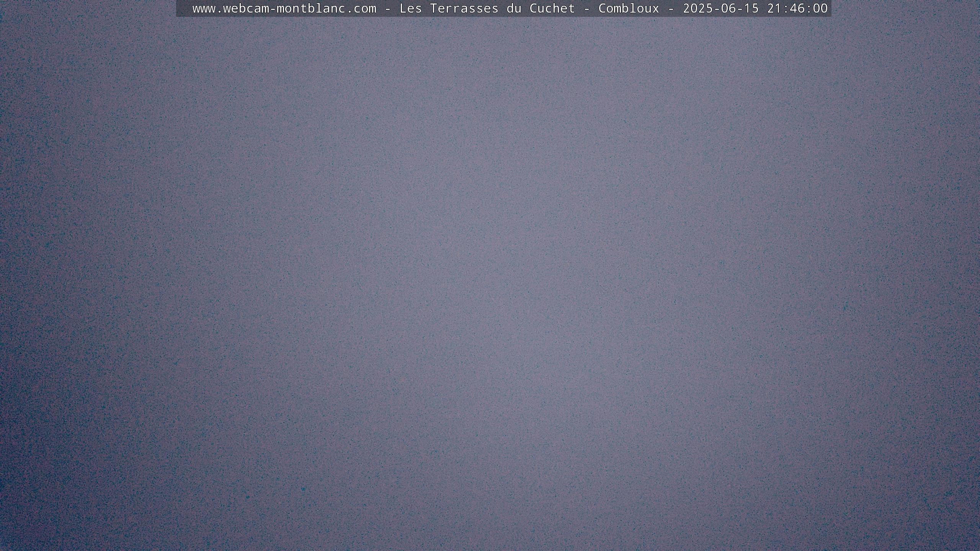The image size is (980, 551).
Task: Click the 'Combloux' location label
Action: [629, 8]
